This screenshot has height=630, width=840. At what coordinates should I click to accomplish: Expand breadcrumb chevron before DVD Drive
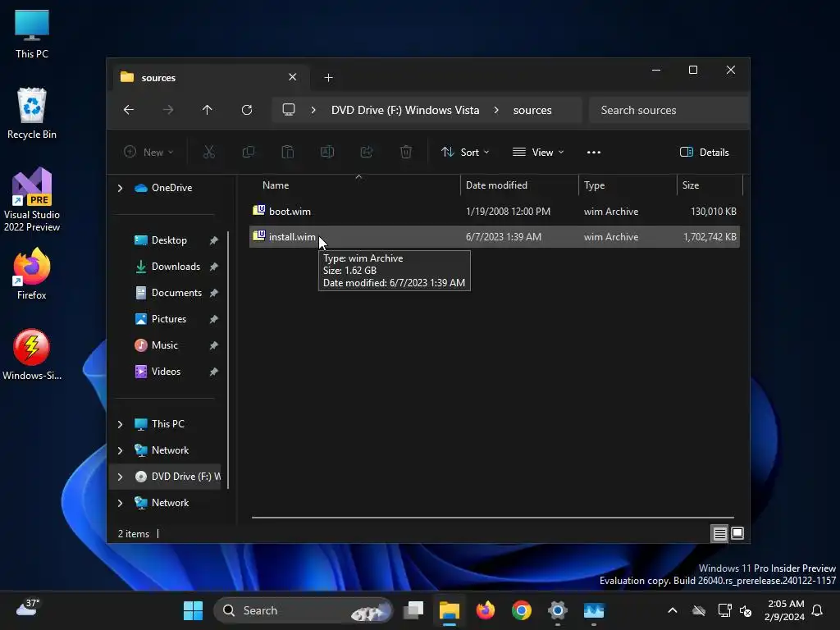point(313,110)
